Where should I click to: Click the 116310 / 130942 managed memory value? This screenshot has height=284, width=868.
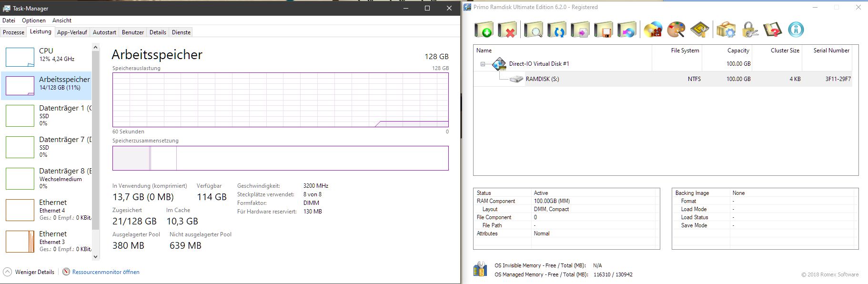pyautogui.click(x=613, y=274)
